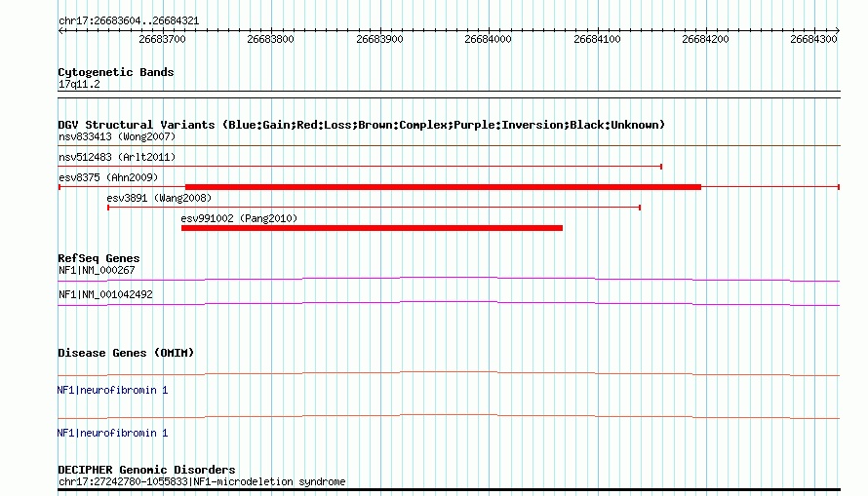This screenshot has width=868, height=496.
Task: Click the thin red esv3891 variant line
Action: tap(375, 208)
